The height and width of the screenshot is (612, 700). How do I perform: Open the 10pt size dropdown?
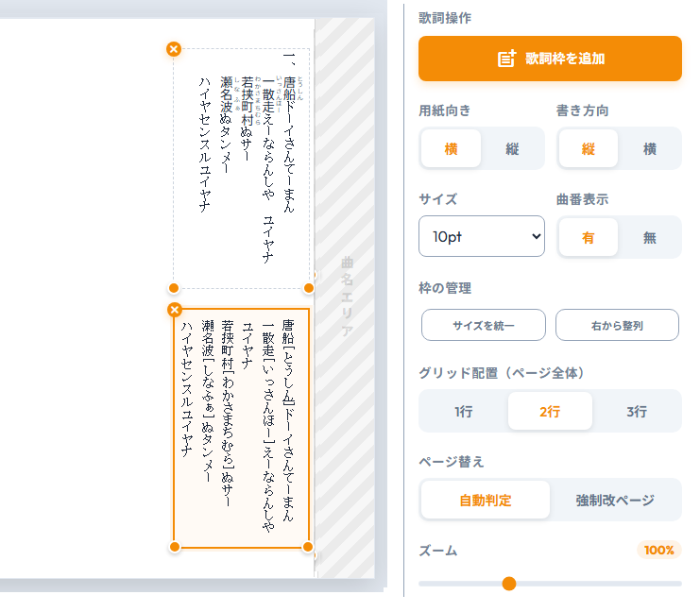point(481,236)
